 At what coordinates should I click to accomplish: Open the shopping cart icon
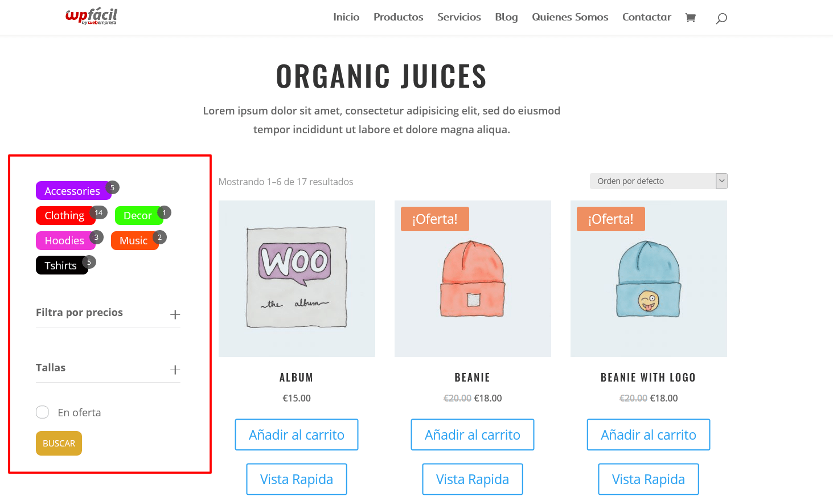click(x=691, y=18)
